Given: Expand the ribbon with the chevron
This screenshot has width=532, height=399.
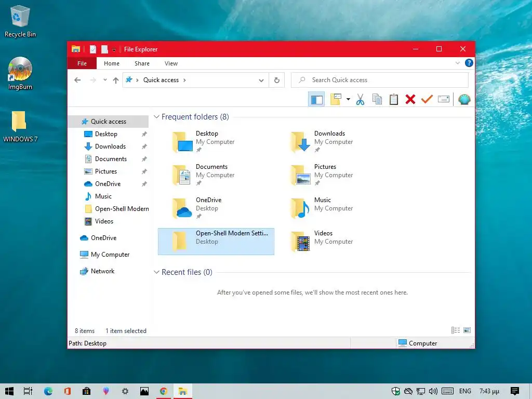Looking at the screenshot, I should pos(457,63).
